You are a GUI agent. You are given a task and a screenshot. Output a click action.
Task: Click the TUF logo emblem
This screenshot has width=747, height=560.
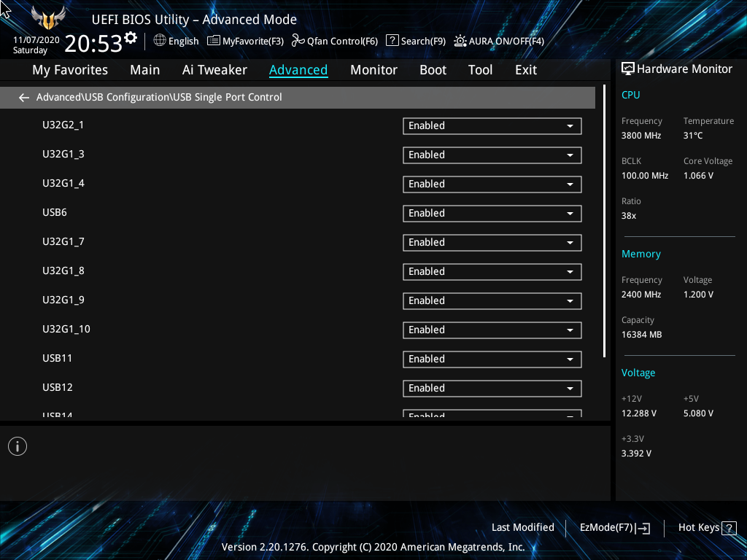[47, 18]
